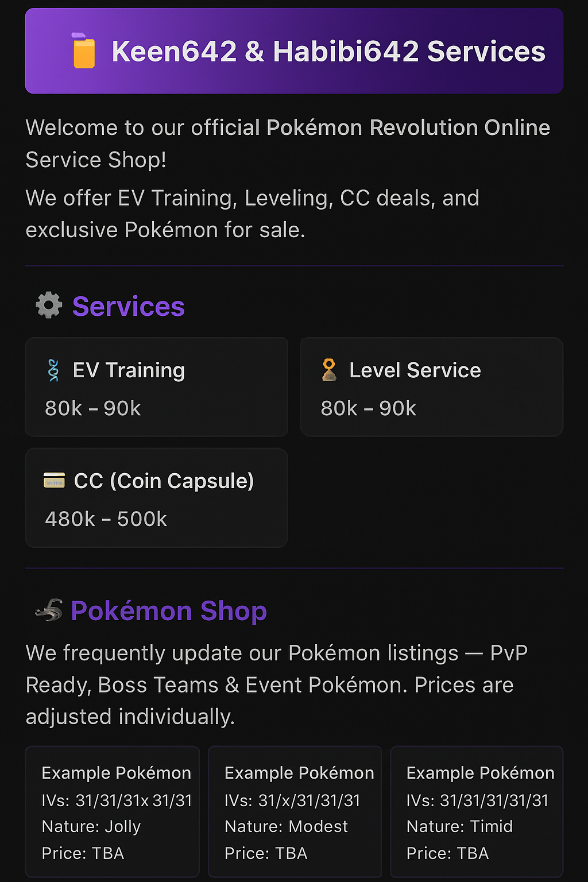Click the welcome message paragraph
Viewport: 588px width, 882px height.
287,144
